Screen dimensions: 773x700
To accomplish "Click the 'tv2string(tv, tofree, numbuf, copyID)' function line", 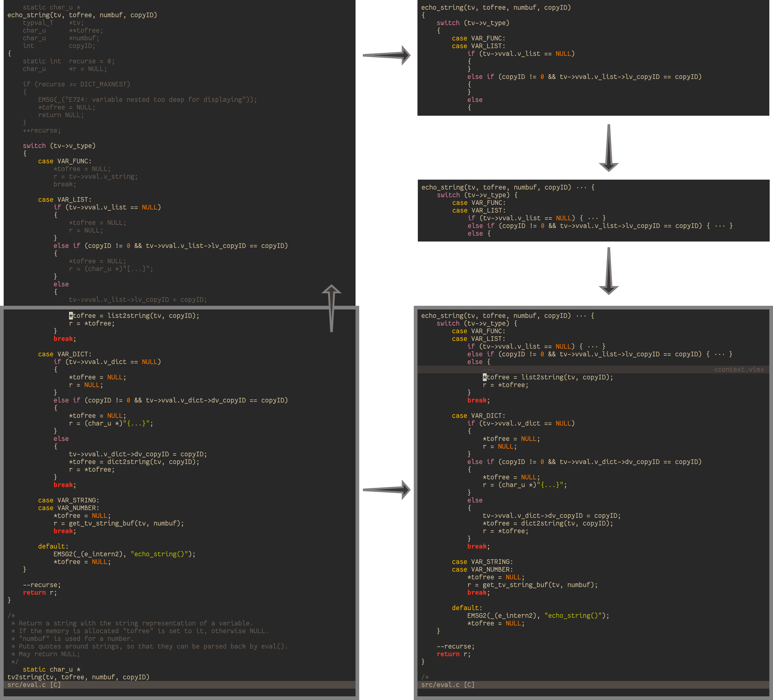I will (78, 677).
